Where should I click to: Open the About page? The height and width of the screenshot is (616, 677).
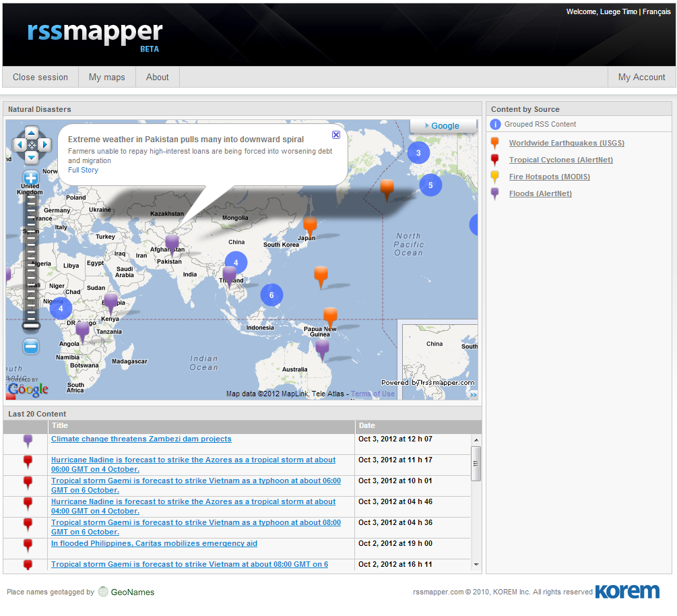tap(157, 77)
